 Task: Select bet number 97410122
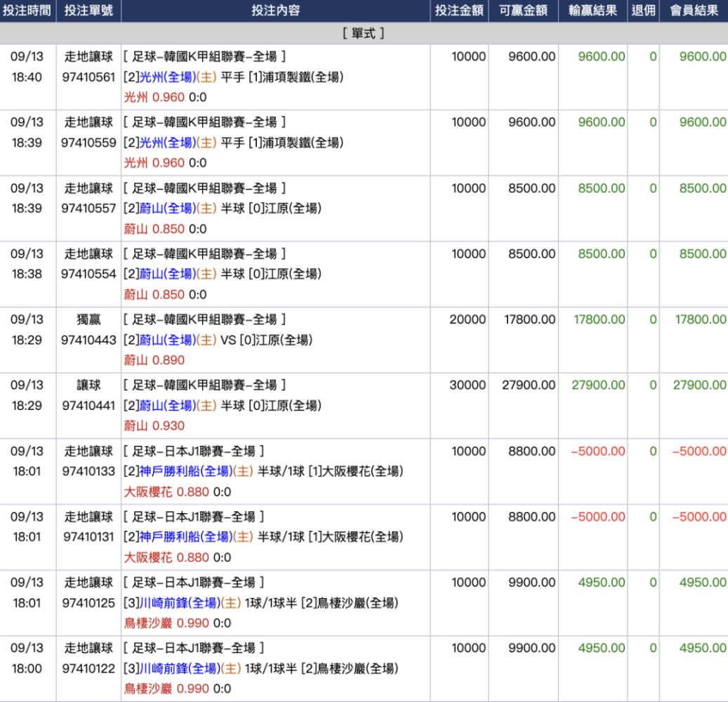tap(88, 668)
